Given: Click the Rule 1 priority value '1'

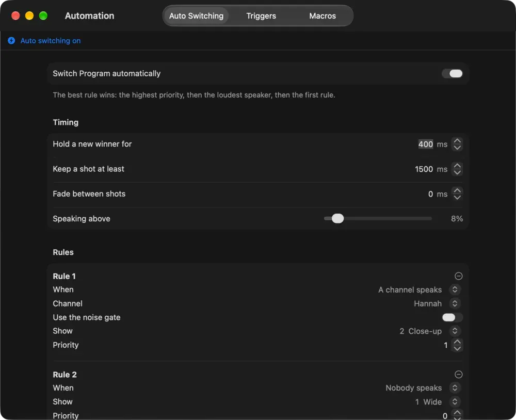Looking at the screenshot, I should click(x=446, y=345).
